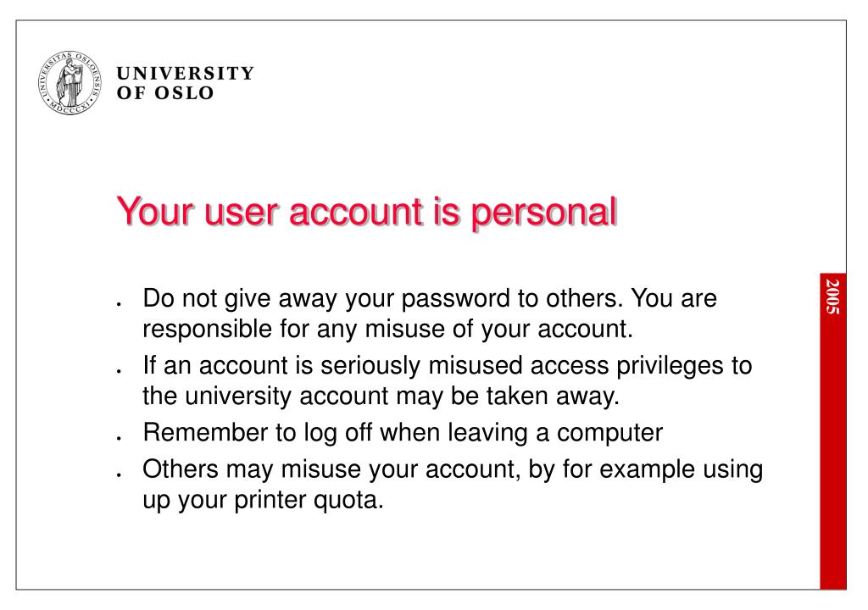Screen dimensions: 868x610
Task: Click the line 'If an account is seriously misused'
Action: click(x=448, y=366)
